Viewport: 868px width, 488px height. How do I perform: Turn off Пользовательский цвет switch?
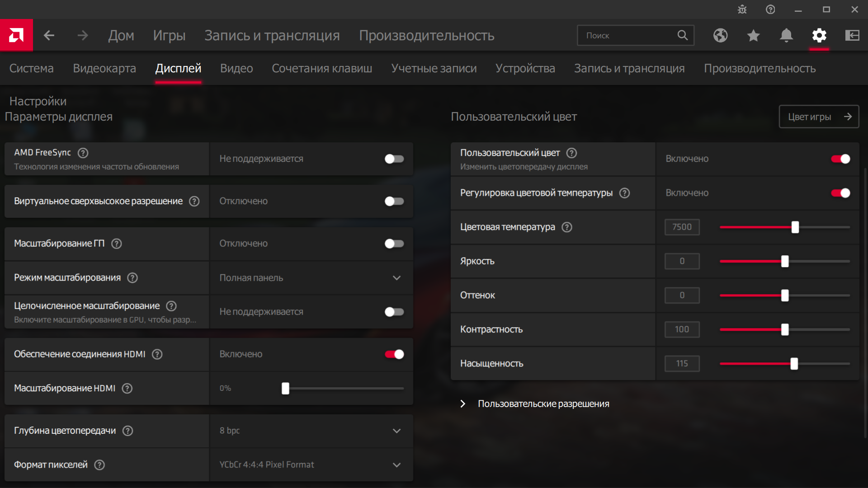tap(840, 159)
